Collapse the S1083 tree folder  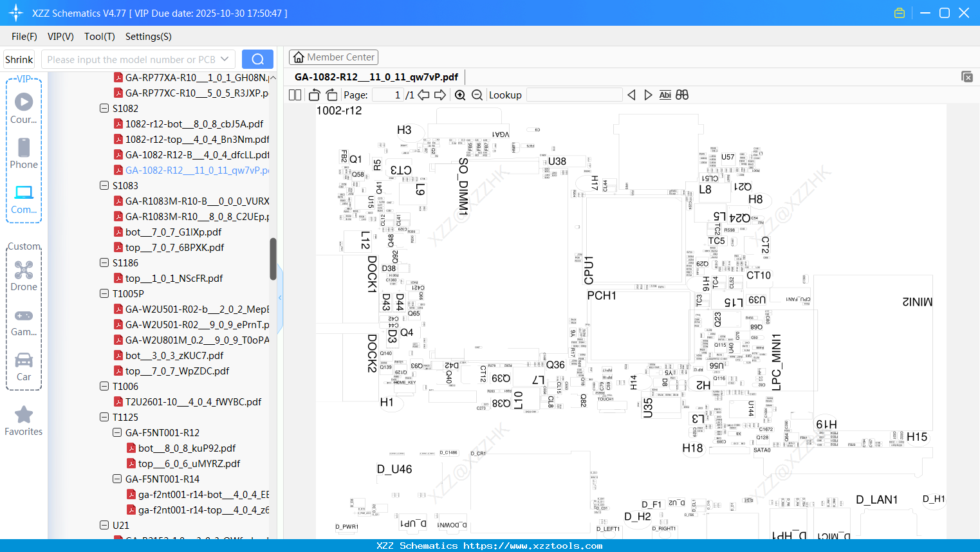pyautogui.click(x=104, y=185)
